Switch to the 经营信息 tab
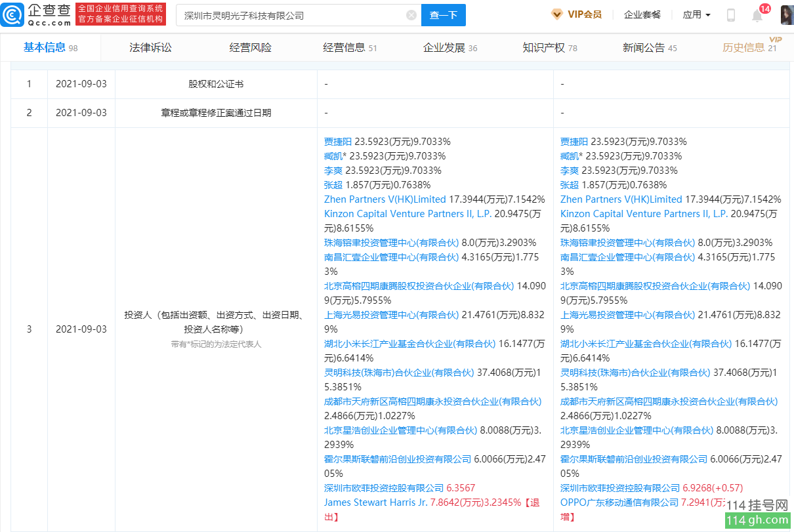This screenshot has height=532, width=794. tap(350, 47)
